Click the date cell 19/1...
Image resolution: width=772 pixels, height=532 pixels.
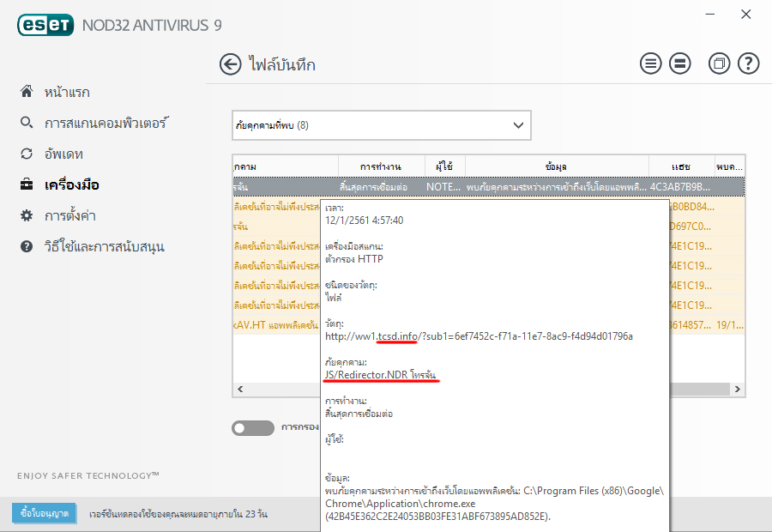(x=730, y=325)
